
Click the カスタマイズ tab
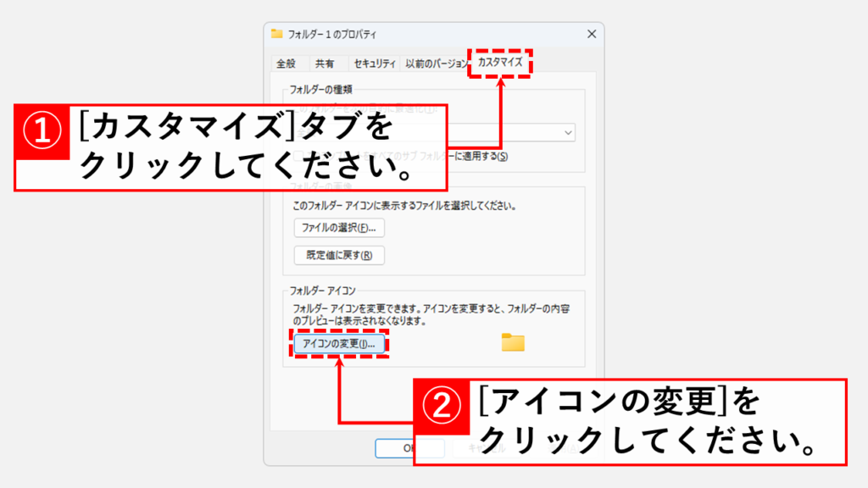coord(500,64)
